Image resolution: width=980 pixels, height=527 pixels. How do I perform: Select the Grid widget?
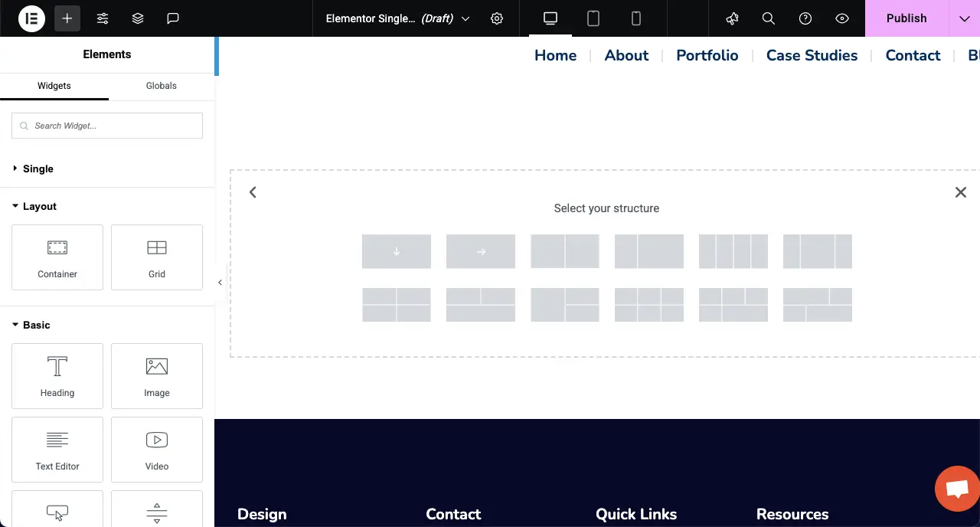[x=157, y=257]
